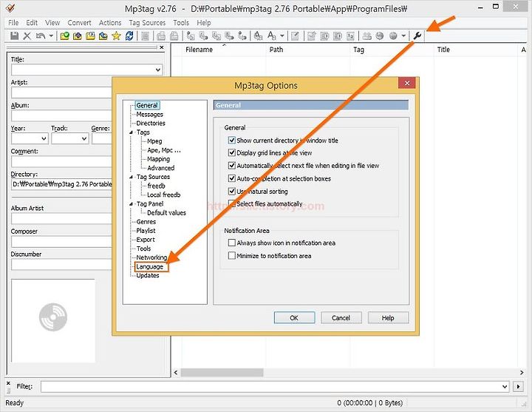The image size is (532, 412).
Task: Click the Undo arrow icon in toolbar
Action: (41, 36)
